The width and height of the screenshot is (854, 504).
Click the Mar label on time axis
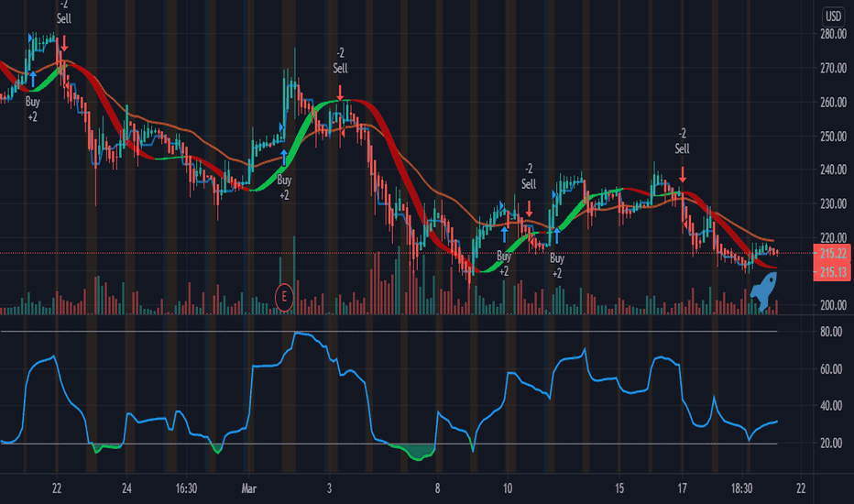pos(249,488)
